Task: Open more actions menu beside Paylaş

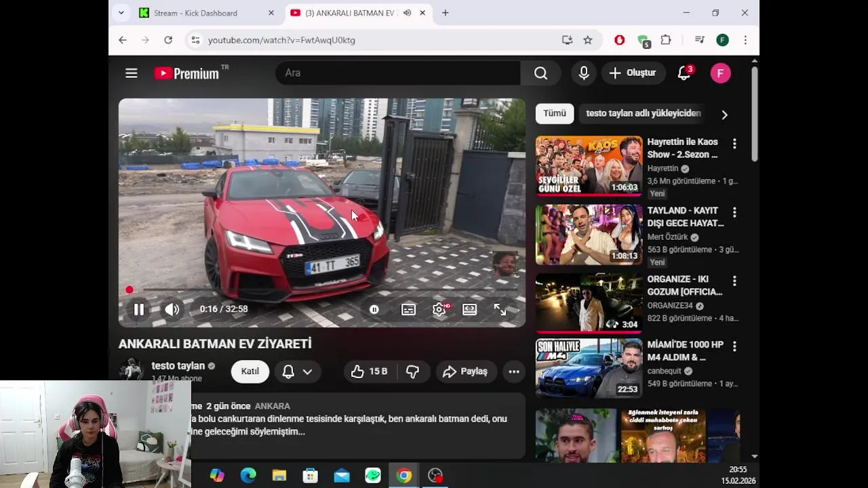Action: (x=514, y=371)
